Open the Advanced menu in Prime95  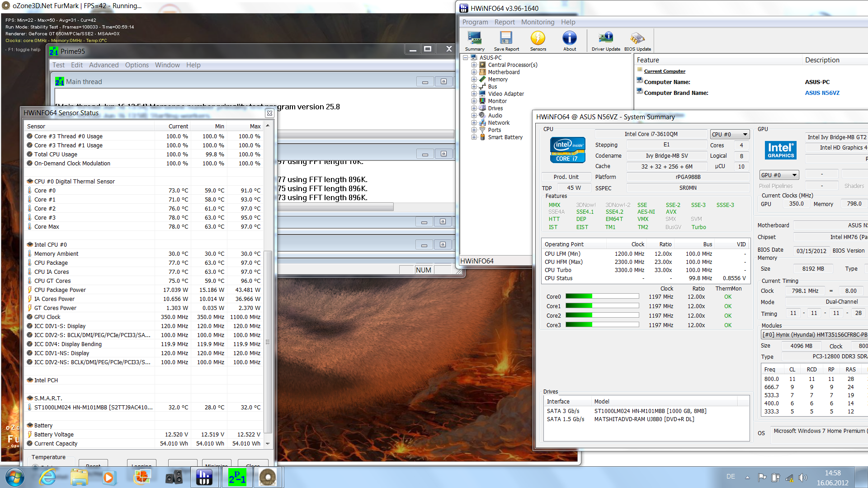point(104,65)
